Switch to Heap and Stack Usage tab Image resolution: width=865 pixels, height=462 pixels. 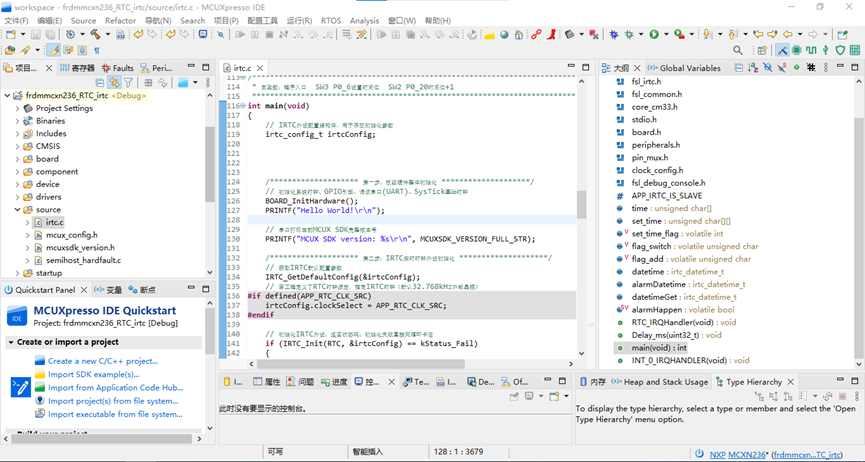tap(660, 382)
